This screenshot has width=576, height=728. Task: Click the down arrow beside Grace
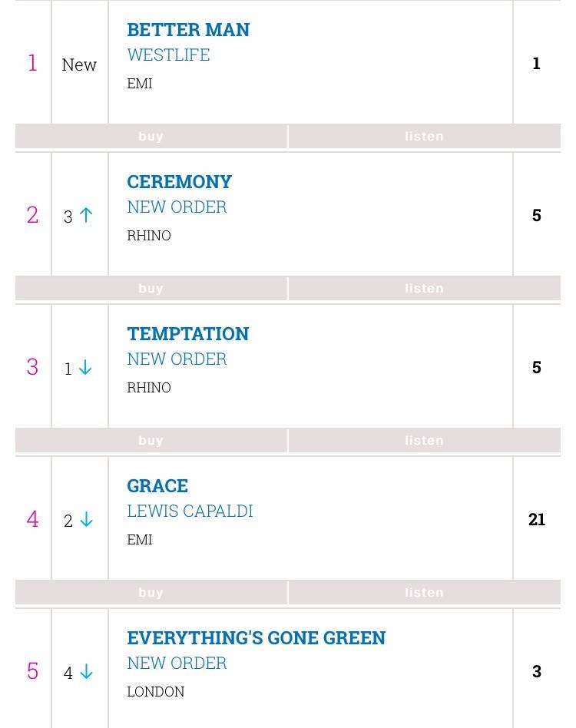(x=86, y=520)
